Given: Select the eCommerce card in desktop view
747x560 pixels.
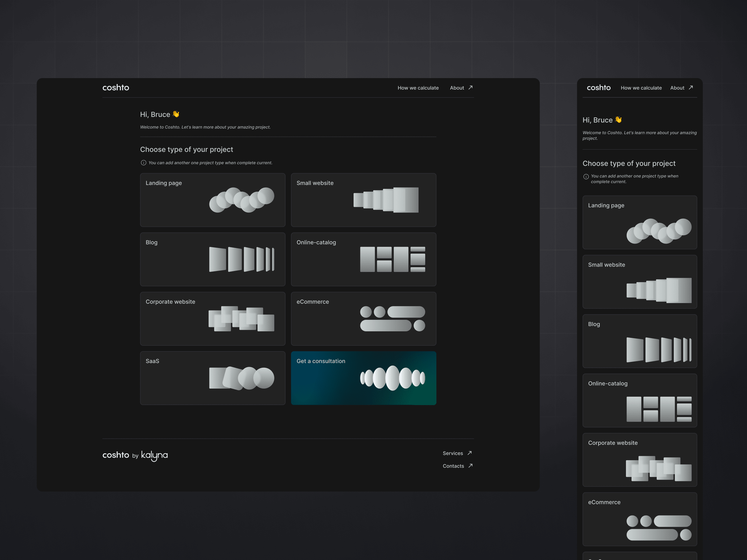Looking at the screenshot, I should click(364, 319).
